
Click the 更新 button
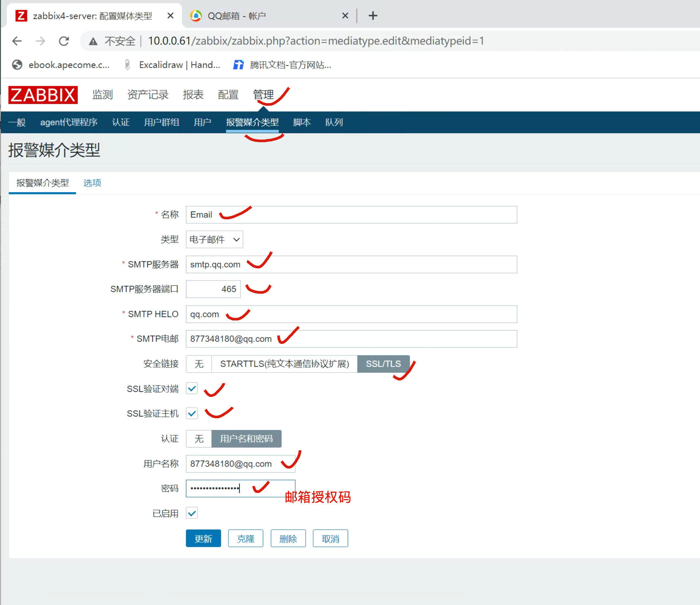coord(203,538)
